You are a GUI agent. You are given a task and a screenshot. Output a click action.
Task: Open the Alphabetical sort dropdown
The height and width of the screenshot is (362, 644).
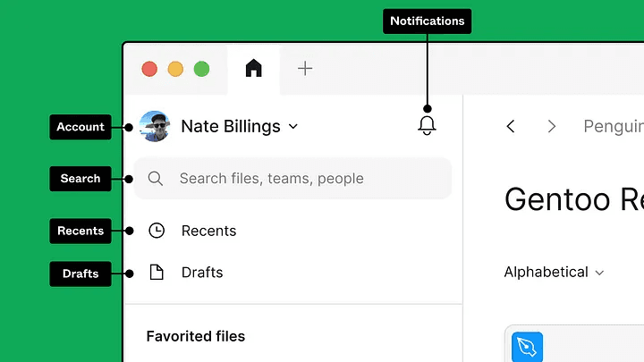(554, 272)
